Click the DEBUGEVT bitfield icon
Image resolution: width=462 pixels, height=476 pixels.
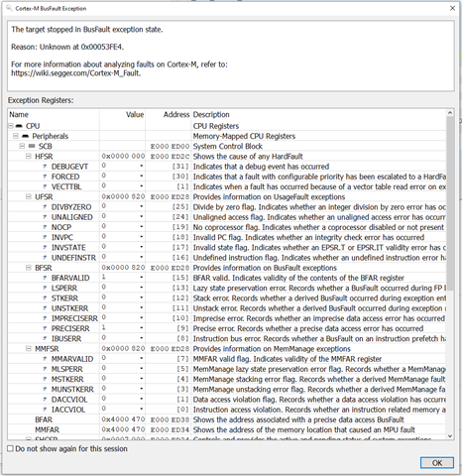tap(45, 167)
